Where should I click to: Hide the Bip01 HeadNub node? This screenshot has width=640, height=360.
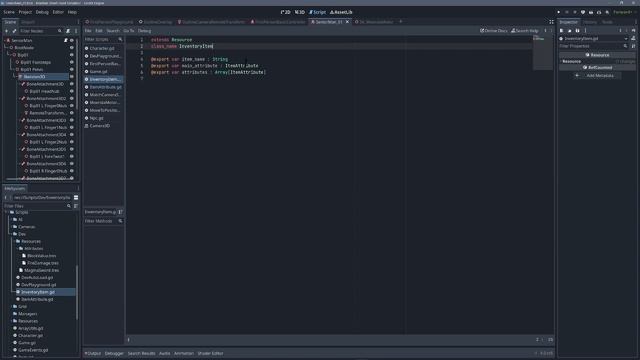click(x=72, y=91)
